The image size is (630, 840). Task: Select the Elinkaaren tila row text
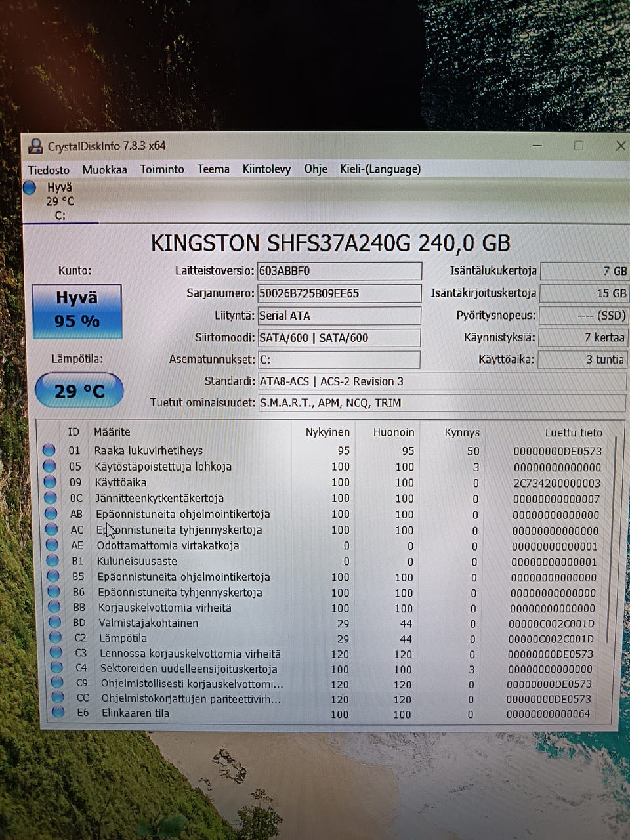135,713
